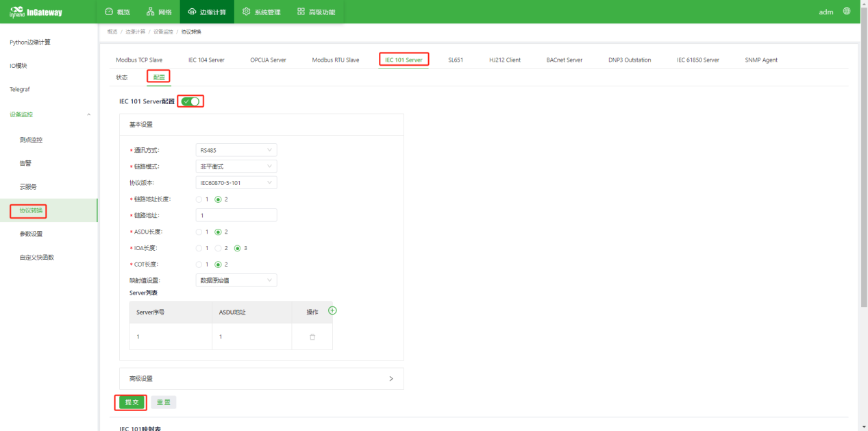The image size is (868, 431).
Task: Add a server with the plus icon
Action: (x=332, y=311)
